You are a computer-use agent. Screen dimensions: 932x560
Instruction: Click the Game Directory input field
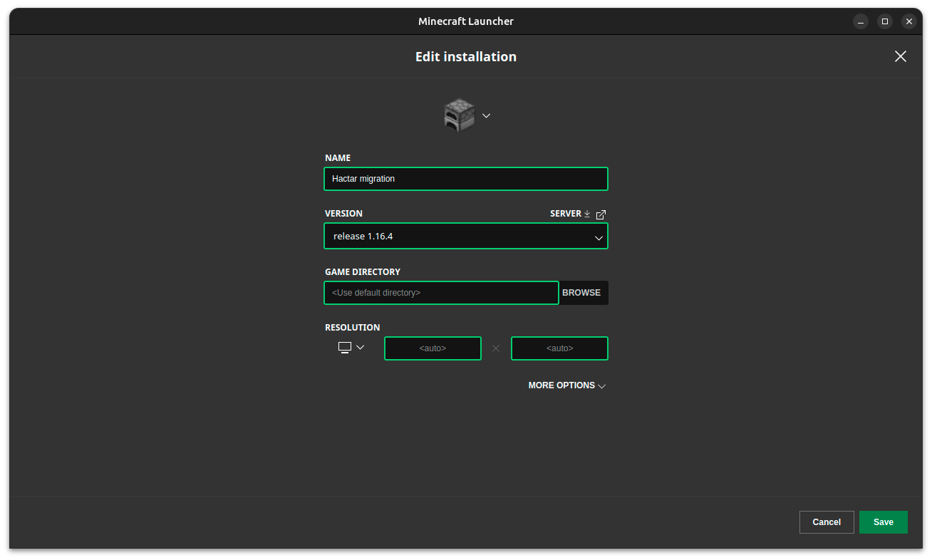[441, 293]
